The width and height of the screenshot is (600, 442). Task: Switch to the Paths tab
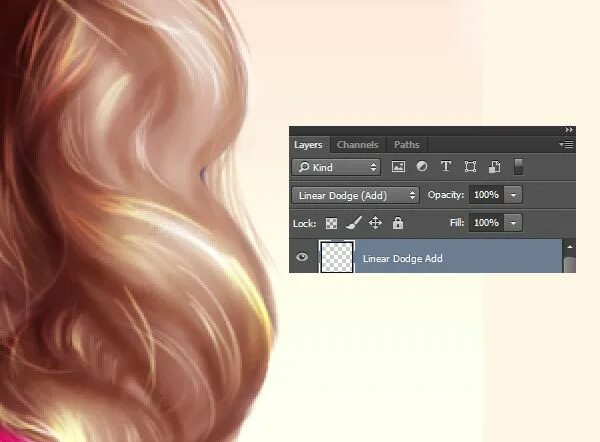[x=406, y=145]
